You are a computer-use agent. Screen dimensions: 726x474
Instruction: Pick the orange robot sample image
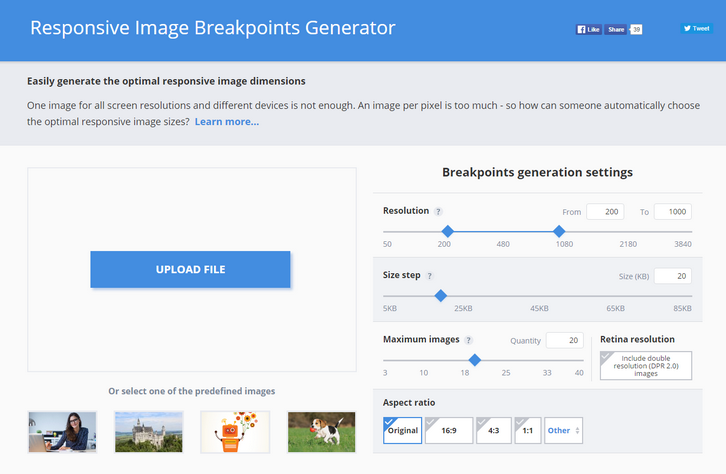tap(235, 432)
